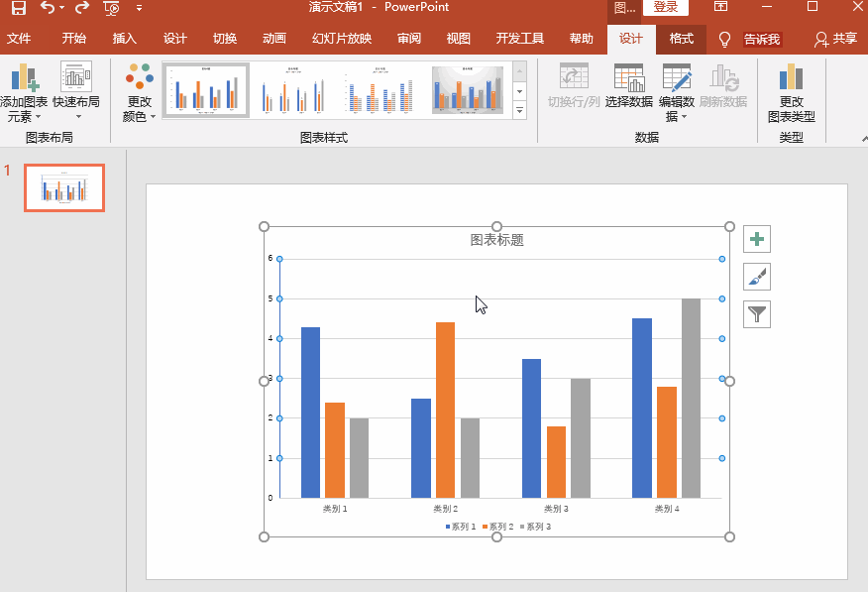Switch to the 切换 tab
The image size is (868, 592).
225,39
